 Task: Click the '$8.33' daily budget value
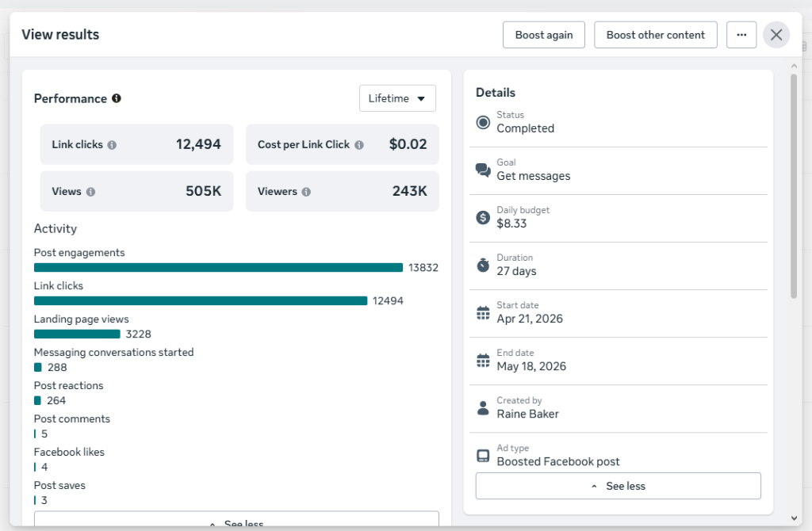tap(511, 223)
